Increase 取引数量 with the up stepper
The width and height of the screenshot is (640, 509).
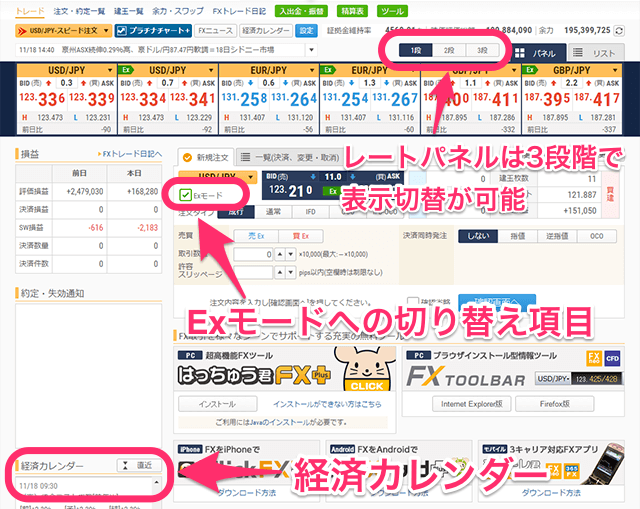point(280,254)
